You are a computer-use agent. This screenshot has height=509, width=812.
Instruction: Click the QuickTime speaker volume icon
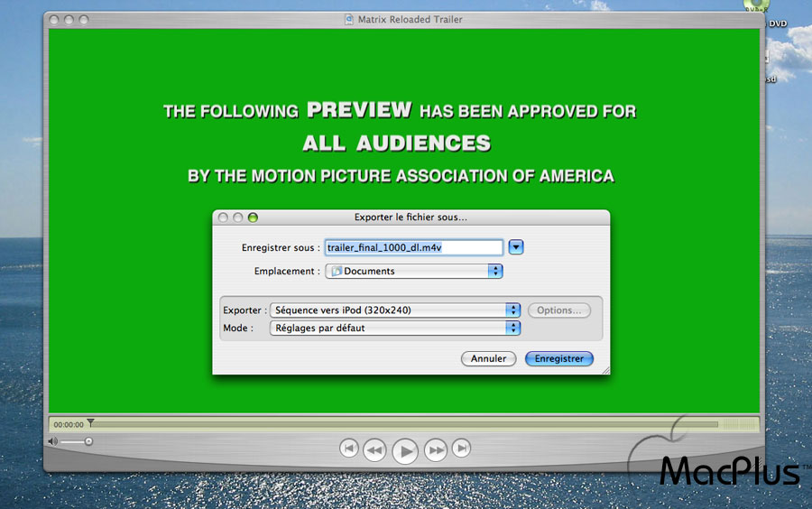pyautogui.click(x=53, y=441)
